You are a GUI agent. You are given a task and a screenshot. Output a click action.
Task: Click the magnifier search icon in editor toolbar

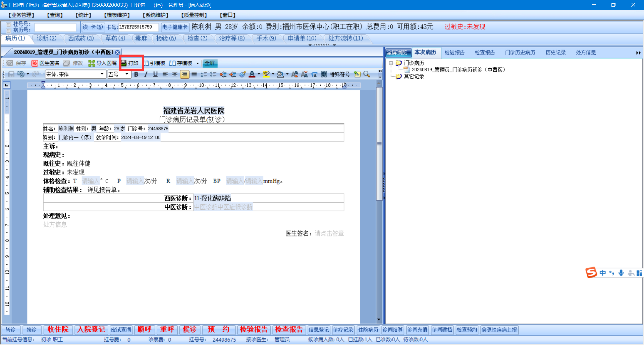click(367, 74)
